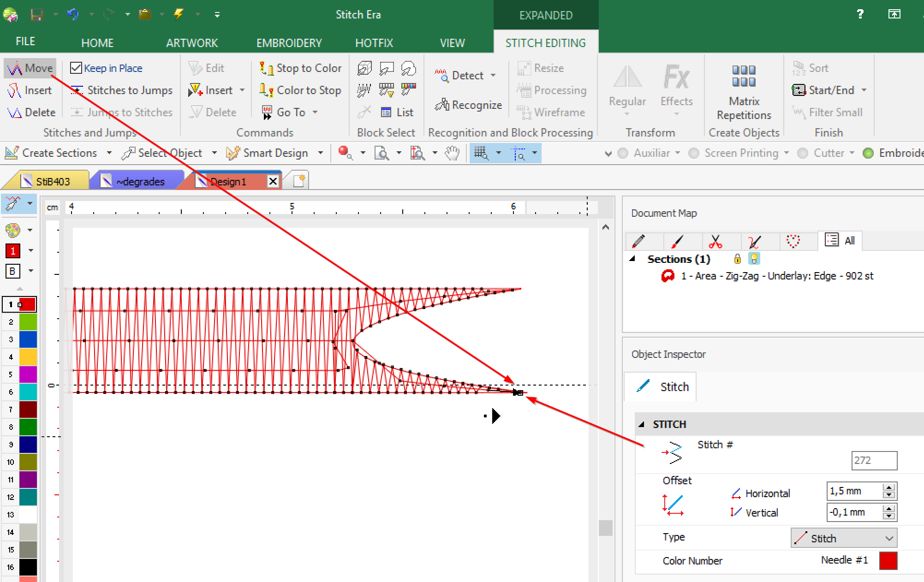Click the Stop to Color command
The width and height of the screenshot is (924, 582).
(300, 68)
